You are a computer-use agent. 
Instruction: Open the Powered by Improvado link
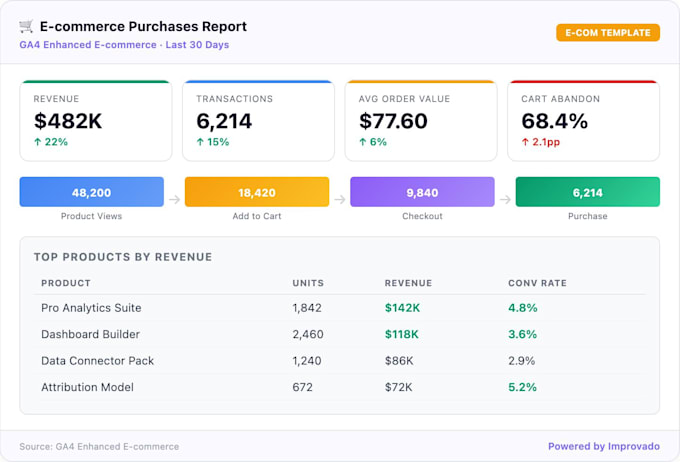[604, 446]
